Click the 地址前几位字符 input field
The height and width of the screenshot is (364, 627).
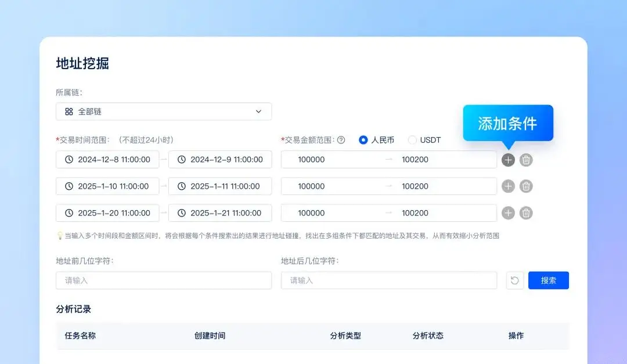click(x=163, y=280)
